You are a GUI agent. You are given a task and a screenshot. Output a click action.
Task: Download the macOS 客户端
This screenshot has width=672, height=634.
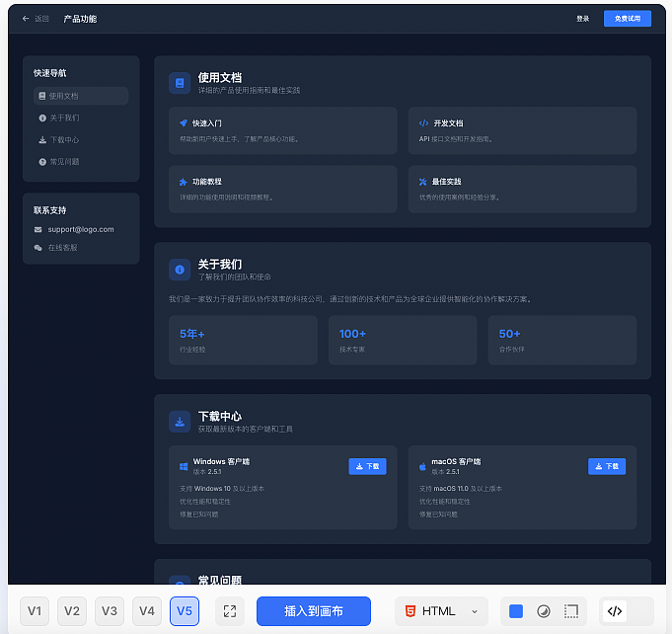[x=607, y=466]
